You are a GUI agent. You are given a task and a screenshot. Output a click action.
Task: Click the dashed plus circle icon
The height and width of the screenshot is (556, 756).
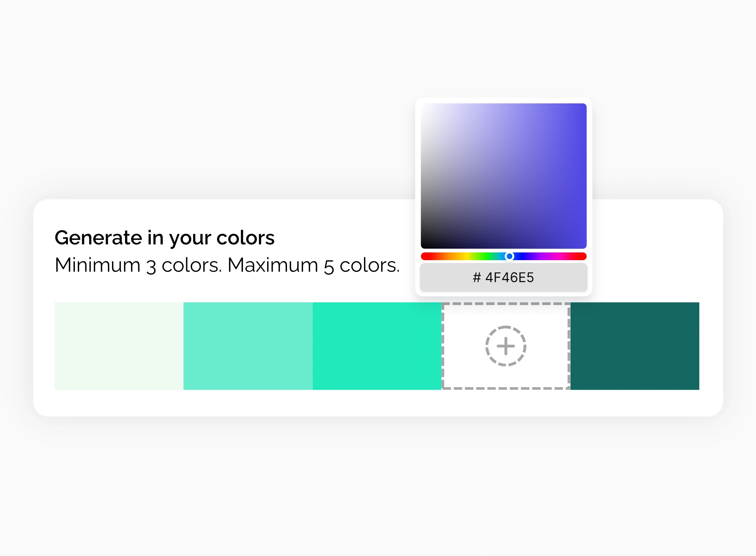click(505, 346)
